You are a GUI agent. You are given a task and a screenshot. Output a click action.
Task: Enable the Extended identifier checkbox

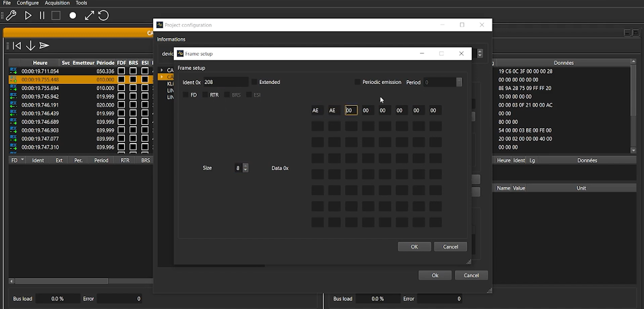point(255,82)
